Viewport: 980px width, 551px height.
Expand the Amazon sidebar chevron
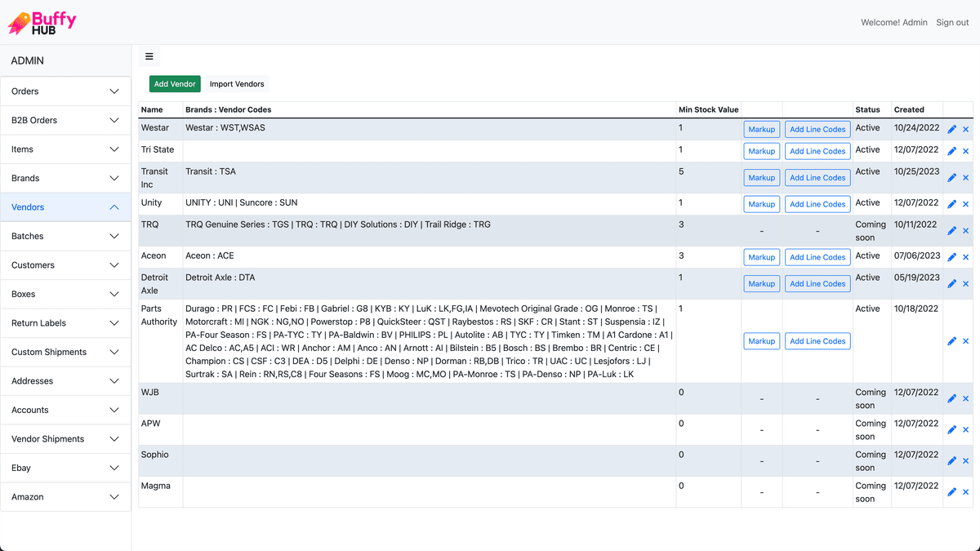tap(114, 497)
